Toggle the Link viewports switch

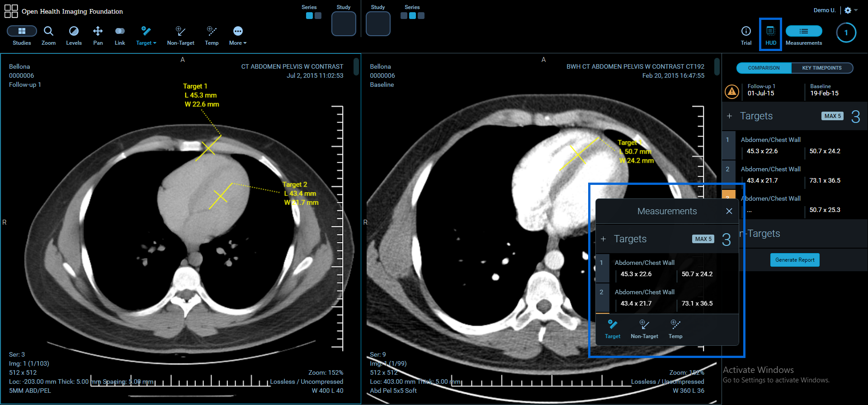click(x=120, y=31)
